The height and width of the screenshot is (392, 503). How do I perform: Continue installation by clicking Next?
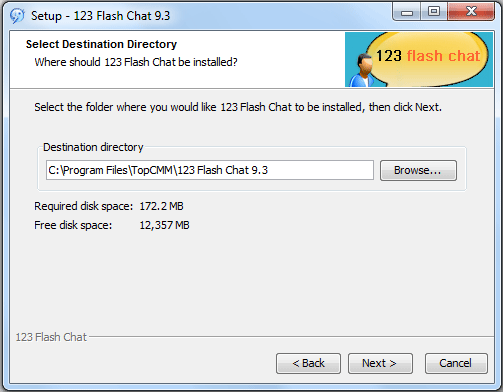380,363
